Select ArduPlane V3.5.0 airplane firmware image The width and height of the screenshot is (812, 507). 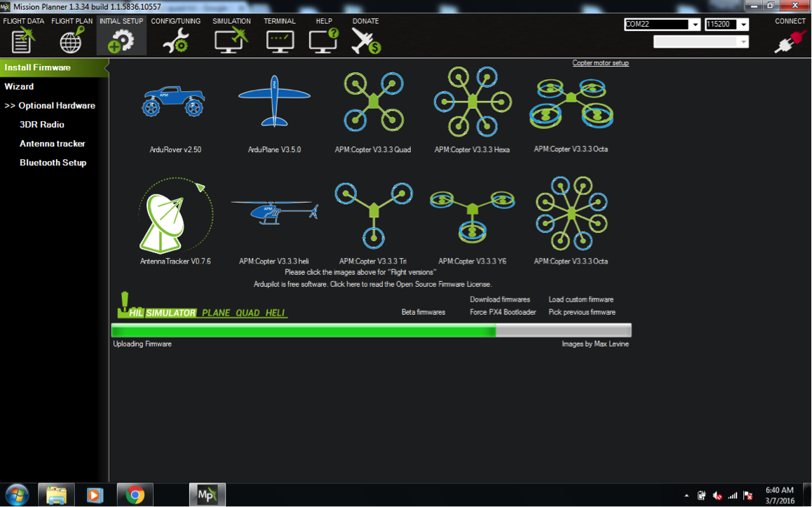[274, 101]
